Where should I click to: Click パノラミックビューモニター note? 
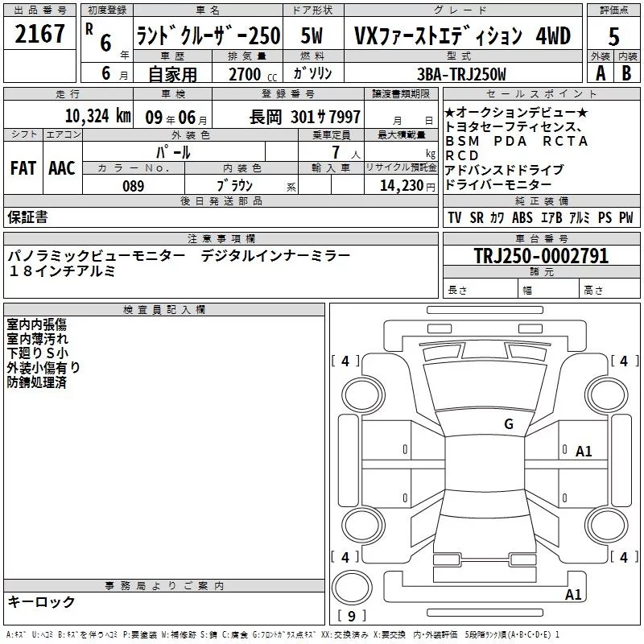(97, 256)
